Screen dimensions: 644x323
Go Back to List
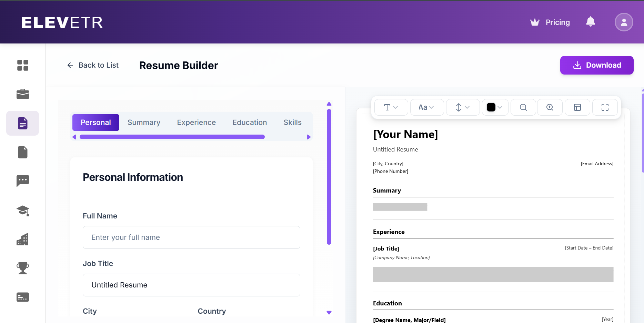92,65
